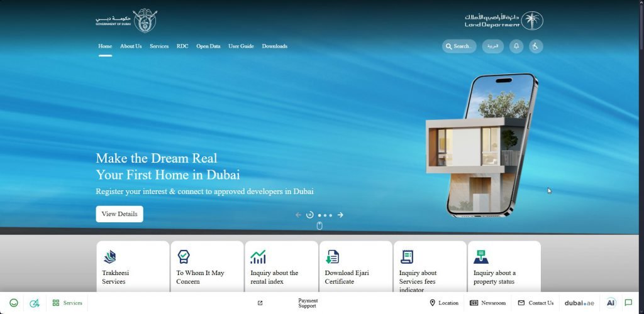644x314 pixels.
Task: Open the Home menu item
Action: 105,46
